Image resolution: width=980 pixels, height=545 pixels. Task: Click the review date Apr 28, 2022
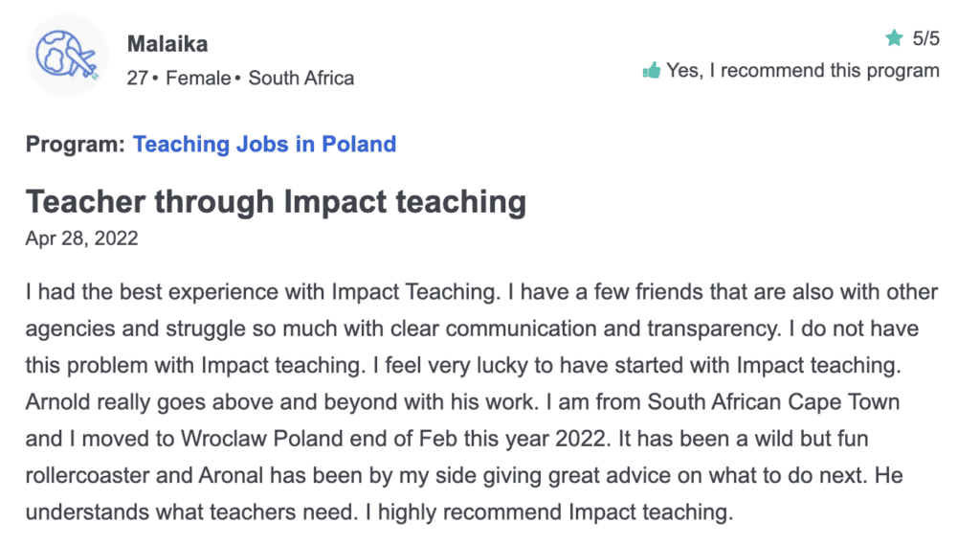pyautogui.click(x=82, y=238)
